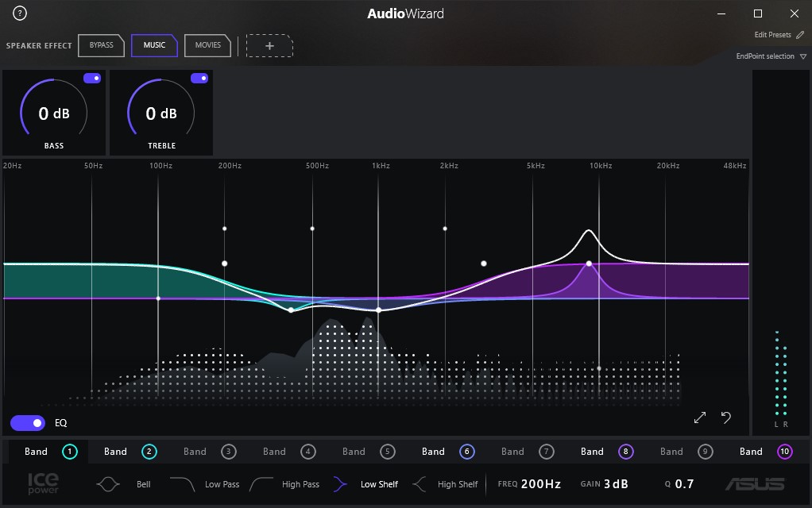The height and width of the screenshot is (508, 812).
Task: Select the Low Shelf filter icon
Action: 341,484
